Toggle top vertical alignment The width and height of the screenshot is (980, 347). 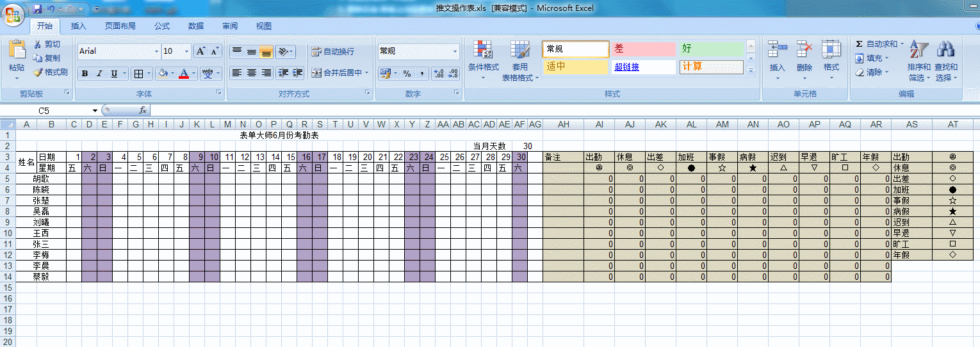(237, 52)
